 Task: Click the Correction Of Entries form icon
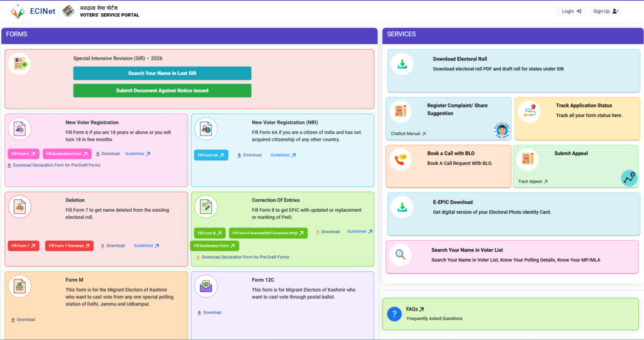(206, 207)
